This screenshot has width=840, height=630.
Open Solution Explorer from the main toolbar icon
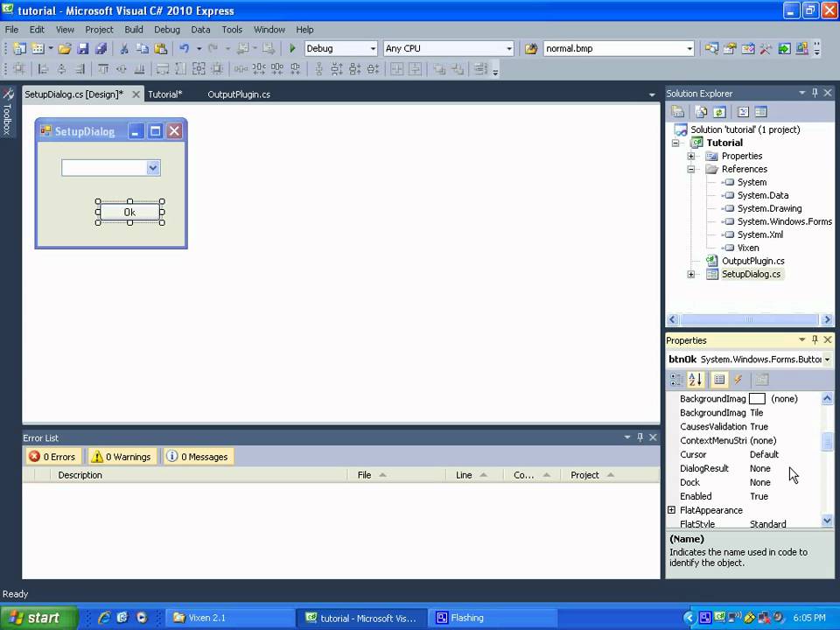711,49
